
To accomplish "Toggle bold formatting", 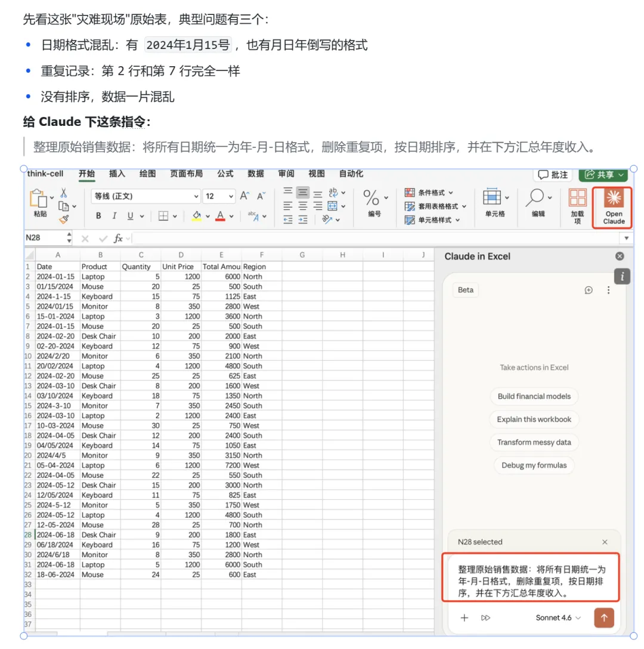I will tap(98, 216).
